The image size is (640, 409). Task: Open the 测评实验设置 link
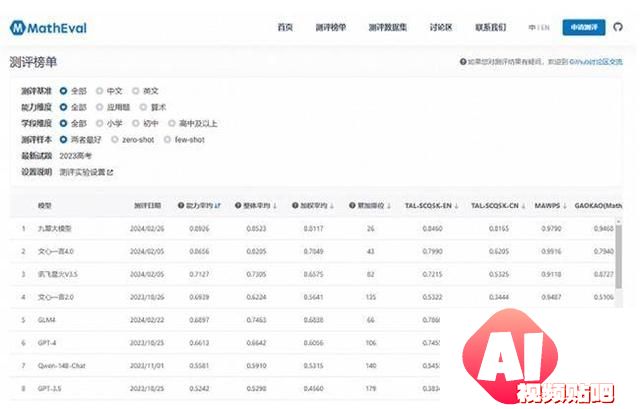pos(83,172)
